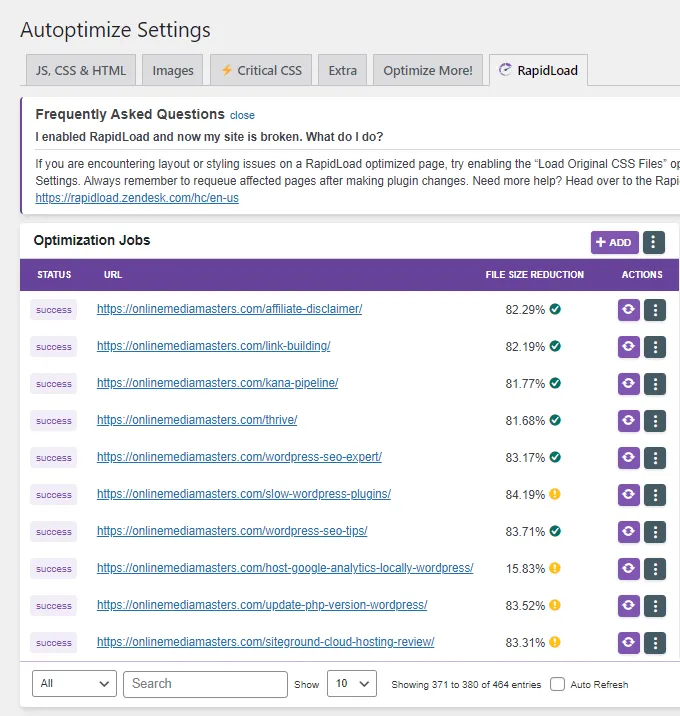Image resolution: width=680 pixels, height=716 pixels.
Task: Open the link-building URL
Action: click(x=213, y=346)
